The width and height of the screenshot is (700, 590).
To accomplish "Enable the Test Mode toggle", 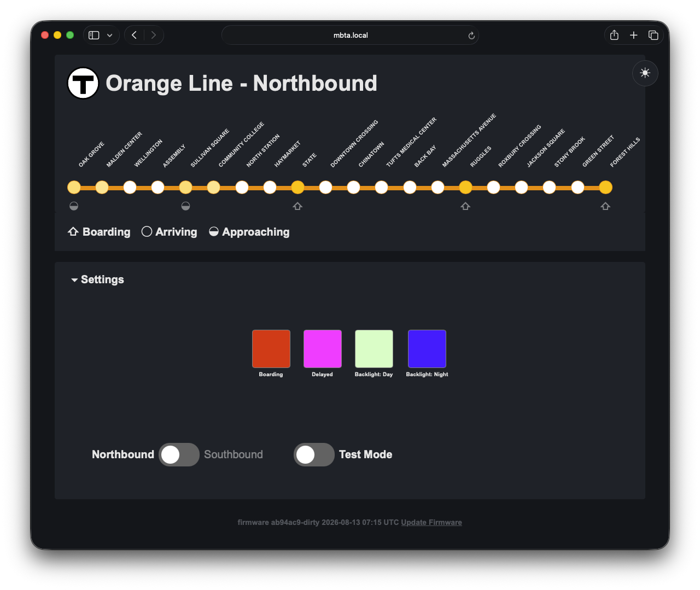I will pos(314,454).
